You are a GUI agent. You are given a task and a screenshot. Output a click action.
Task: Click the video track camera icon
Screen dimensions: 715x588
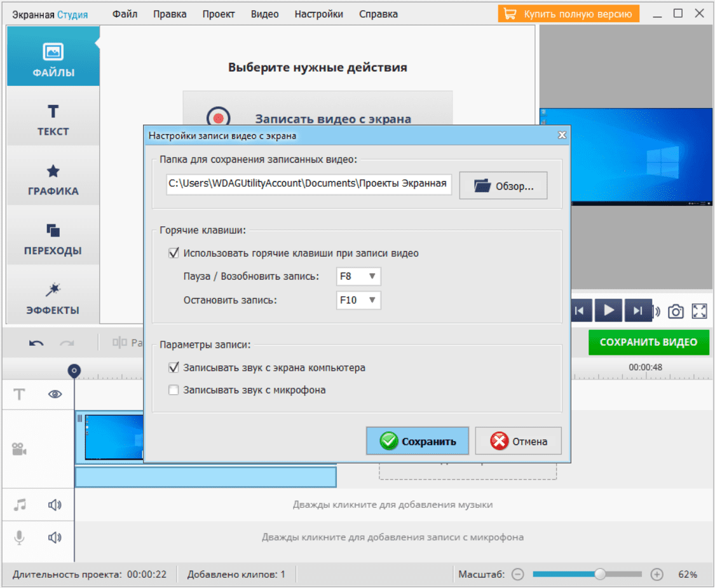pos(19,449)
